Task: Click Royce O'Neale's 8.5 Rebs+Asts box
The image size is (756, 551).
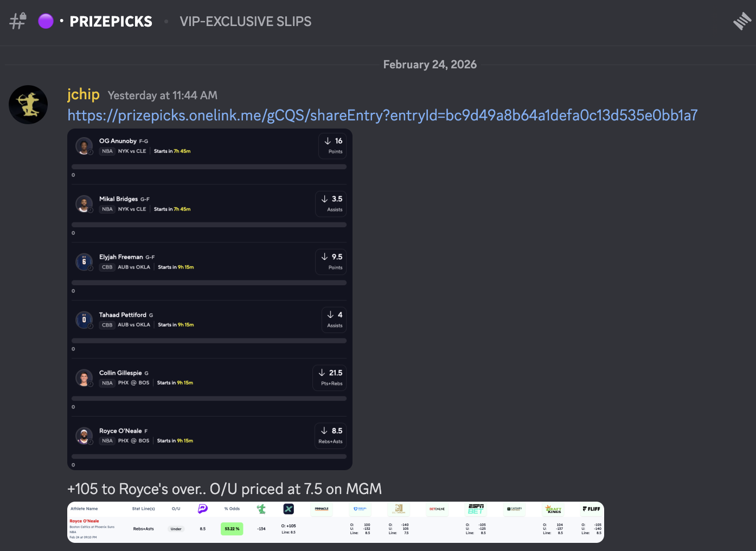Action: tap(330, 435)
